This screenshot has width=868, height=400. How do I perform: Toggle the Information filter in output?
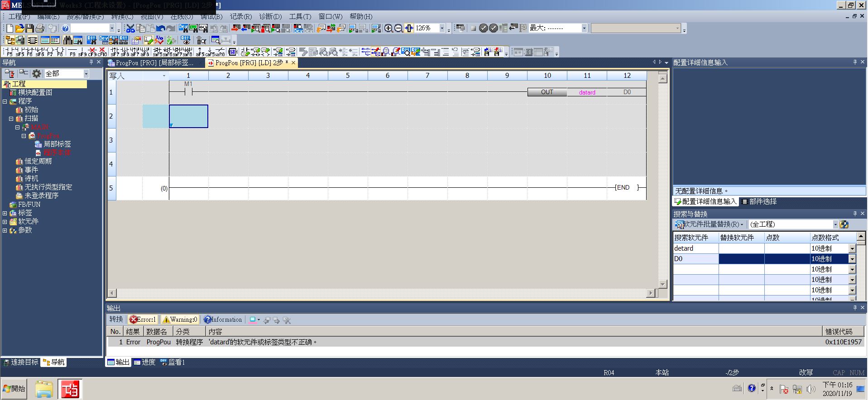click(223, 319)
